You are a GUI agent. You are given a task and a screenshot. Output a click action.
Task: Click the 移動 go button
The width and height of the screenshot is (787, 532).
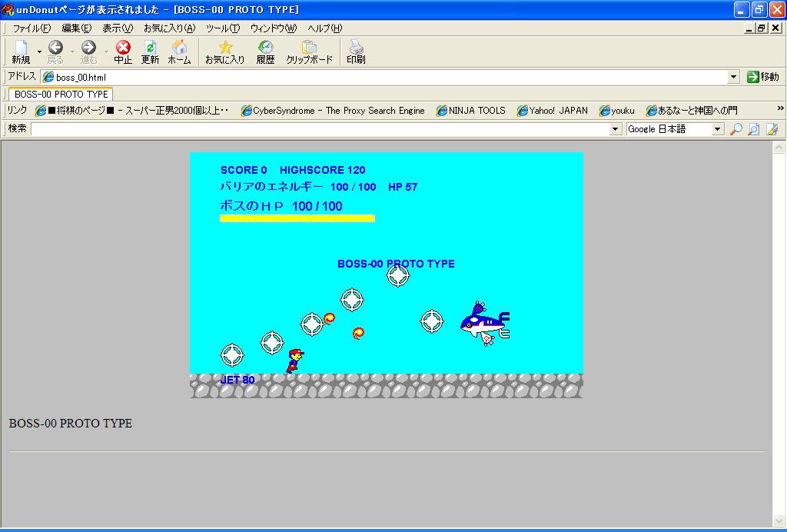(763, 77)
